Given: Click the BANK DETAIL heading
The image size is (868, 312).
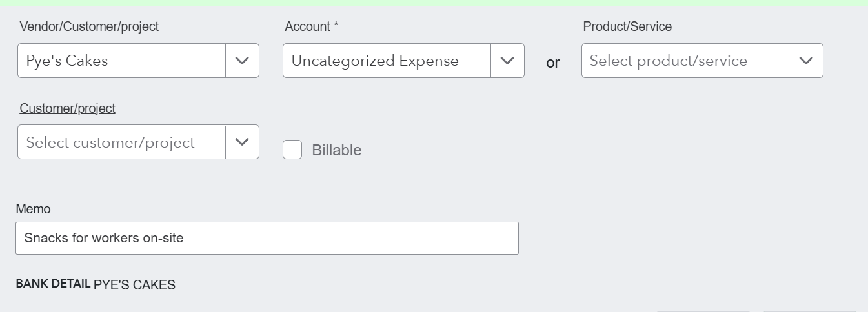Looking at the screenshot, I should [53, 284].
